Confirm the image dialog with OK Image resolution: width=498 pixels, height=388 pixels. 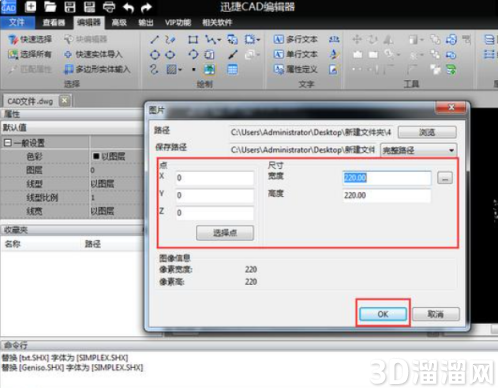[383, 314]
